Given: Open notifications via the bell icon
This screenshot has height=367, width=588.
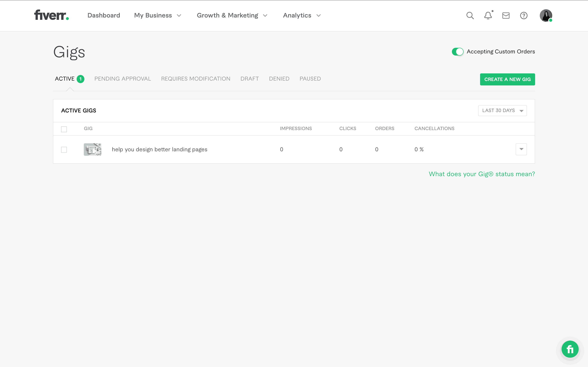Looking at the screenshot, I should 488,16.
